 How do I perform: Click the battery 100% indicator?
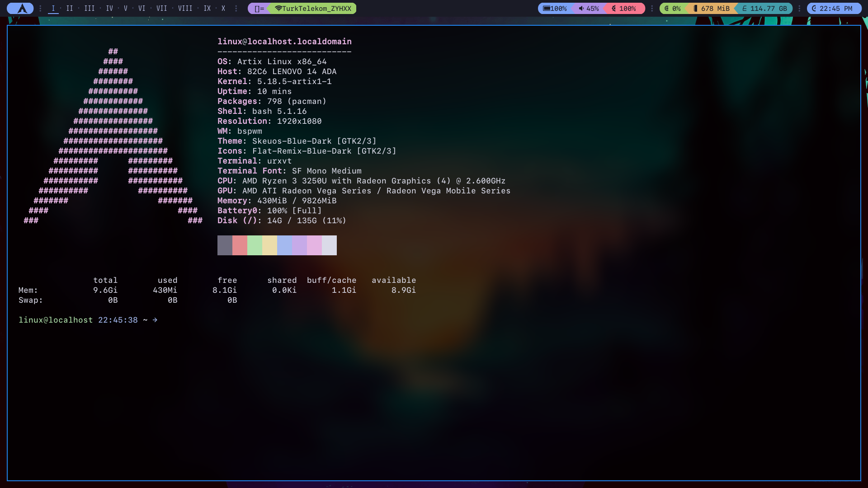tap(555, 9)
